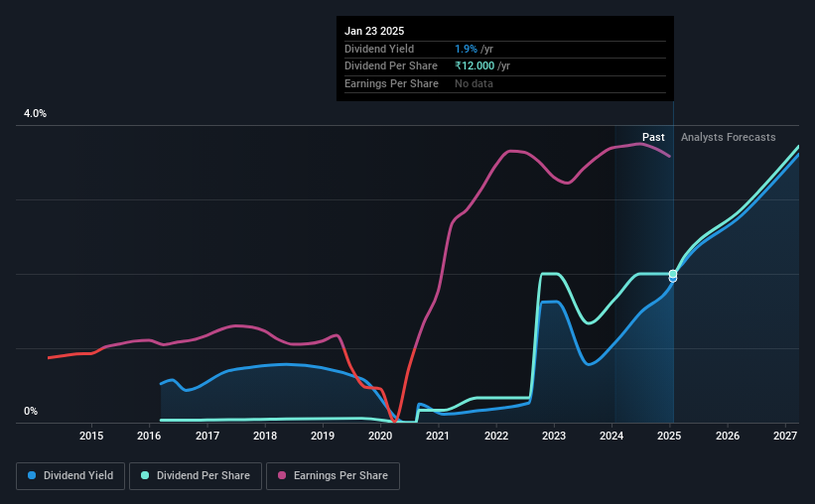Click the 2023 x-axis year label
The height and width of the screenshot is (504, 815).
point(554,436)
